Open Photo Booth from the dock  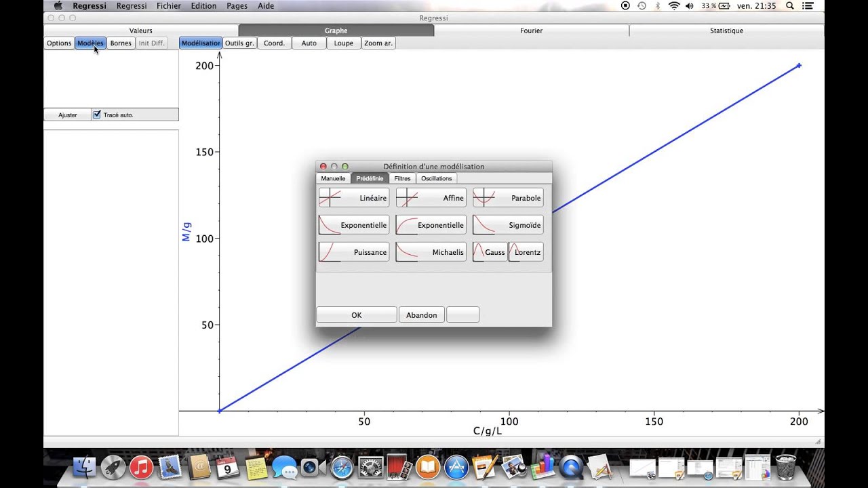click(399, 467)
